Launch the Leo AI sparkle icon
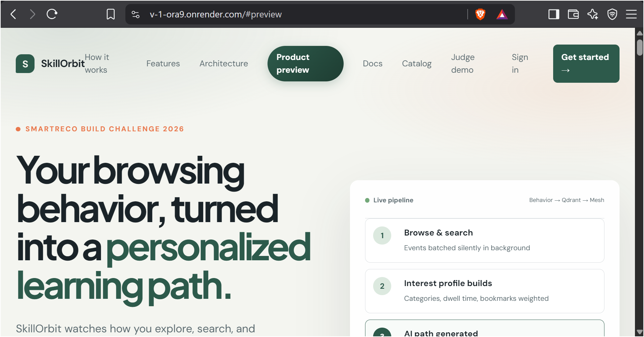 click(593, 14)
